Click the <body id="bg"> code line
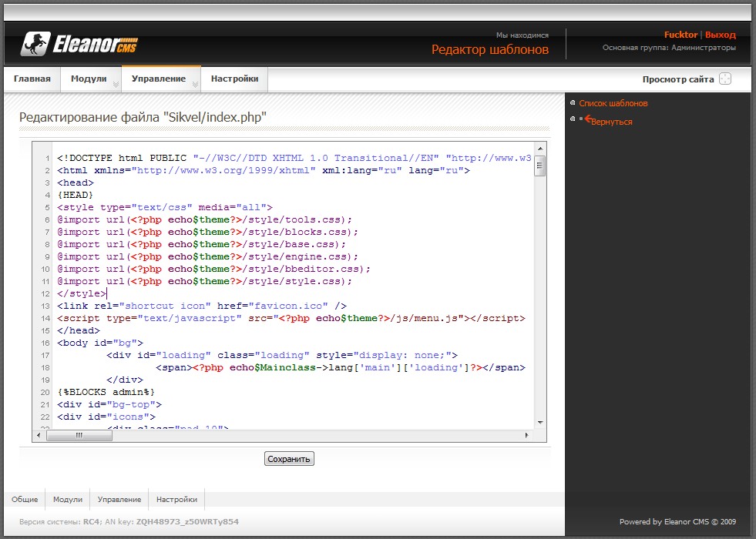 pyautogui.click(x=100, y=343)
